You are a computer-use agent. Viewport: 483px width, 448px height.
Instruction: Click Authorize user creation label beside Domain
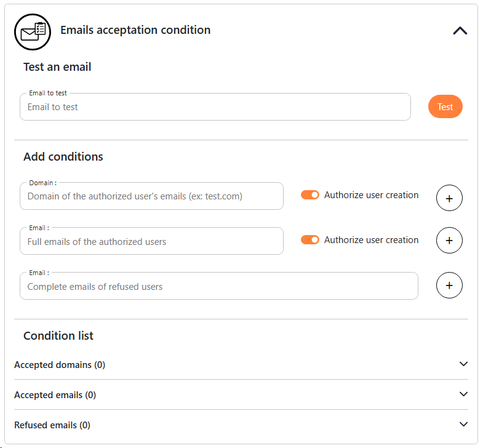click(x=371, y=195)
